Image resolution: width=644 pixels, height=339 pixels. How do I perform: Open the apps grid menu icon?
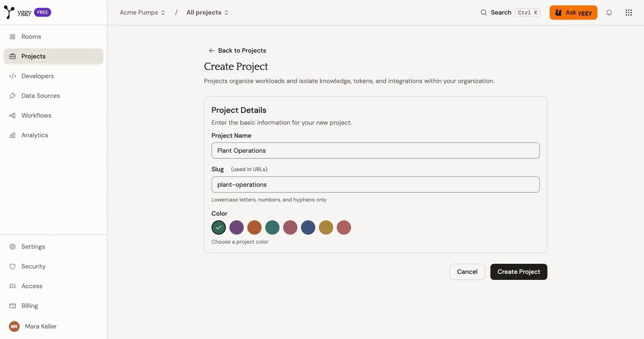coord(629,13)
